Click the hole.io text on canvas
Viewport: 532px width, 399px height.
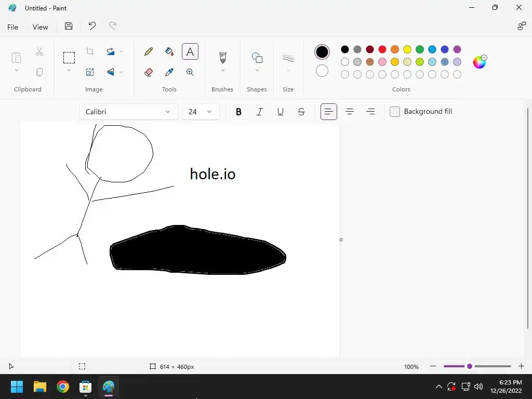[x=212, y=174]
